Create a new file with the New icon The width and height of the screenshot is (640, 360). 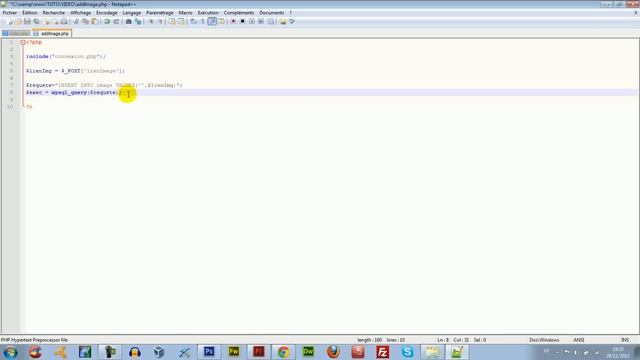click(9, 21)
